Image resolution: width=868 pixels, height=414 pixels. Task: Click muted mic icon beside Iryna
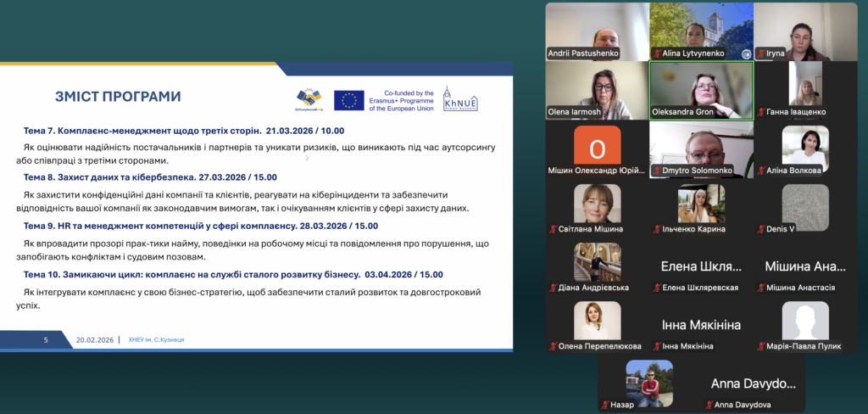pyautogui.click(x=760, y=53)
